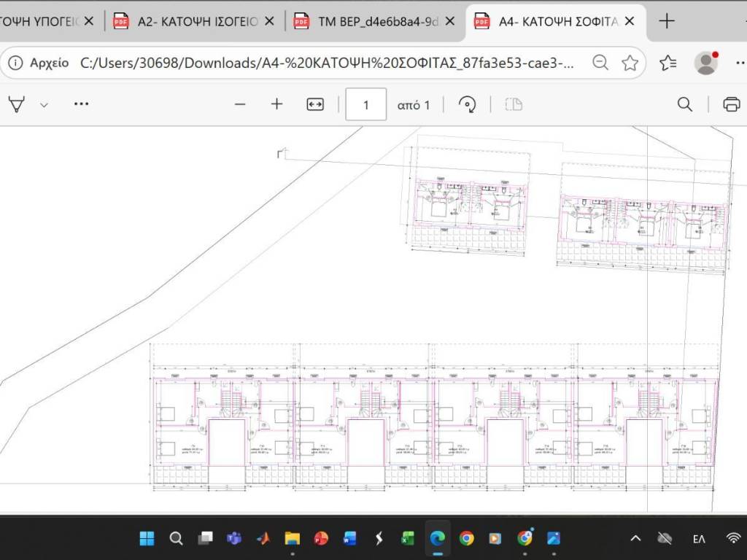The width and height of the screenshot is (747, 560).
Task: Open Excel from the taskbar
Action: click(x=408, y=539)
